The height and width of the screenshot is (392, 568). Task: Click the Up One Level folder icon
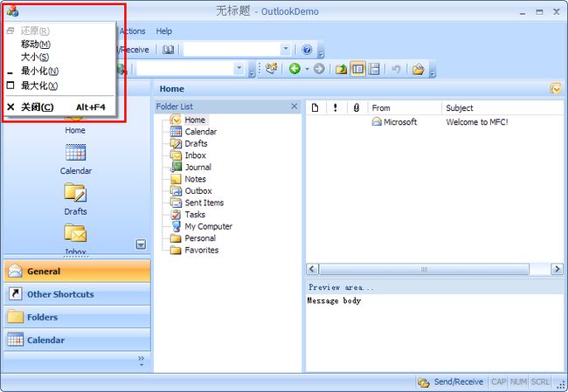click(x=341, y=68)
